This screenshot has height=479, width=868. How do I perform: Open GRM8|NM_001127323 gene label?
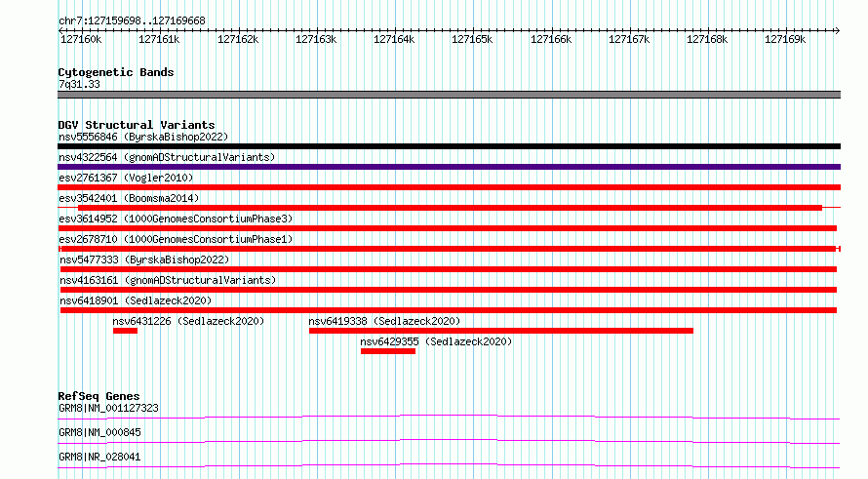[108, 408]
